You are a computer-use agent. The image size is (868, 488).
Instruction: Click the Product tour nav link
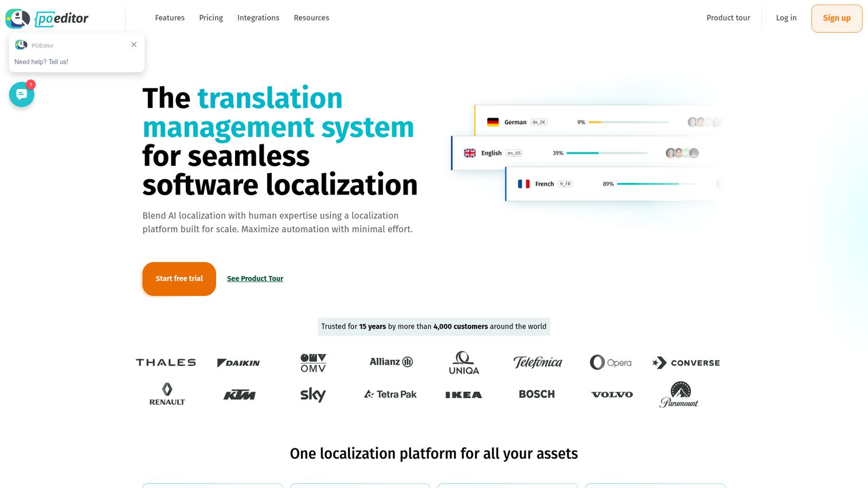pos(728,18)
